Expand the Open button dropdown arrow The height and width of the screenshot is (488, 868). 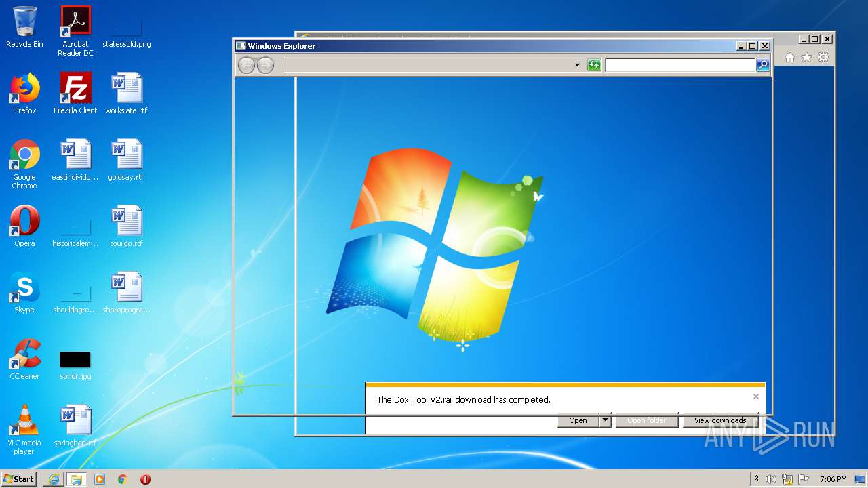click(606, 420)
